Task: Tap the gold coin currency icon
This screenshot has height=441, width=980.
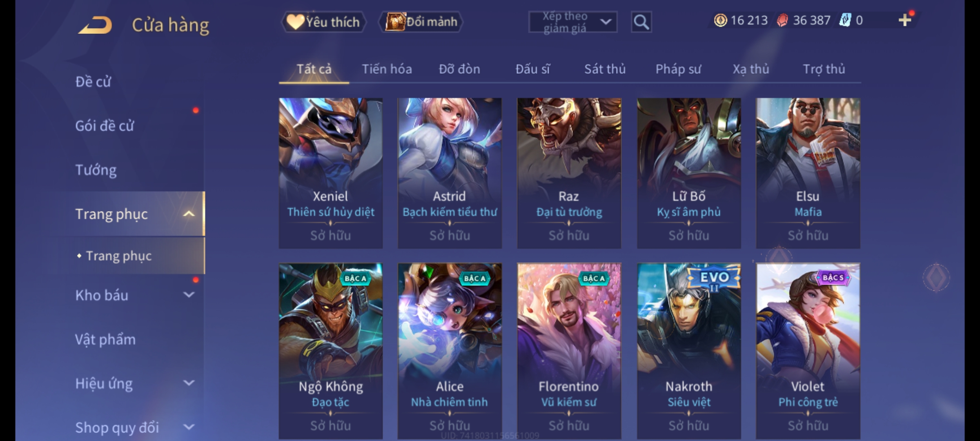Action: pos(720,20)
